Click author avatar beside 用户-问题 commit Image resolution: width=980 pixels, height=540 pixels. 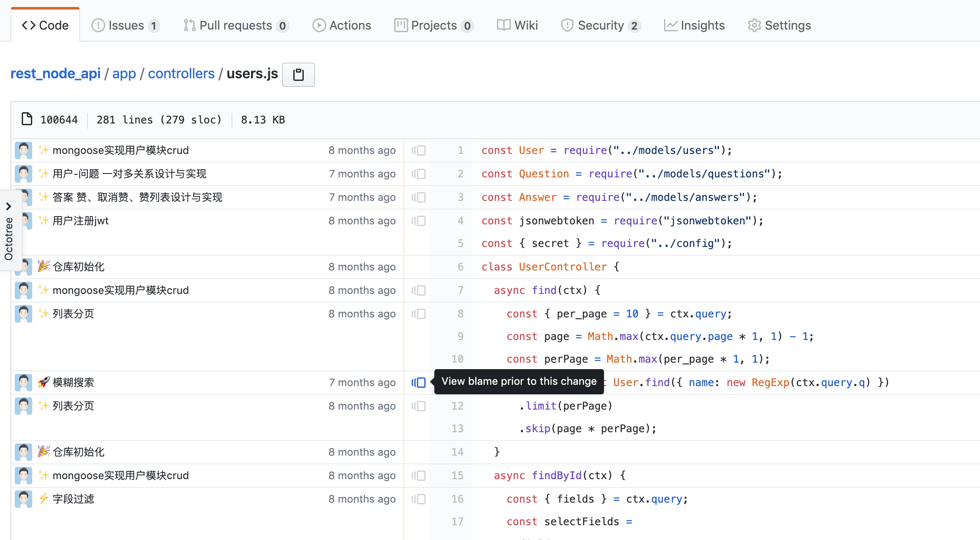[x=23, y=174]
